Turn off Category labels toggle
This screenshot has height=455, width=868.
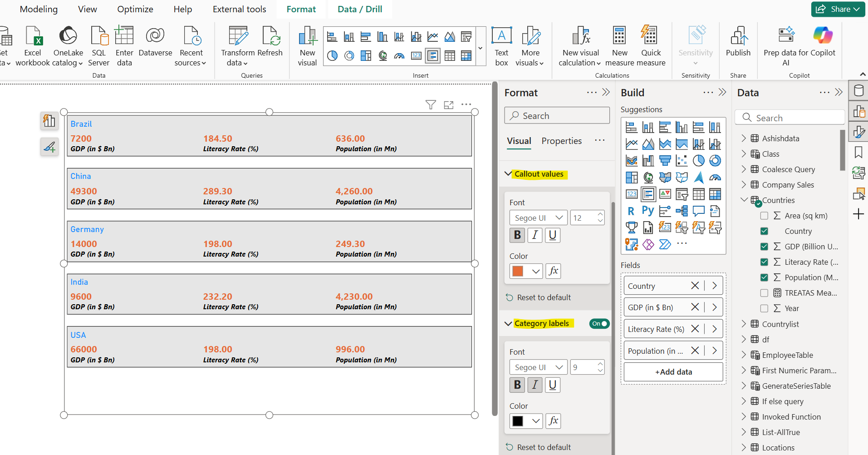pos(599,323)
